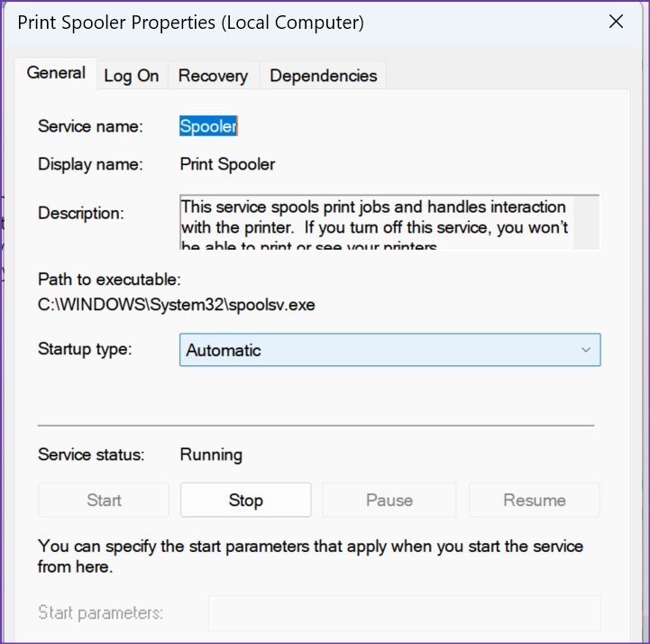650x644 pixels.
Task: Click the Pause service button
Action: point(389,500)
